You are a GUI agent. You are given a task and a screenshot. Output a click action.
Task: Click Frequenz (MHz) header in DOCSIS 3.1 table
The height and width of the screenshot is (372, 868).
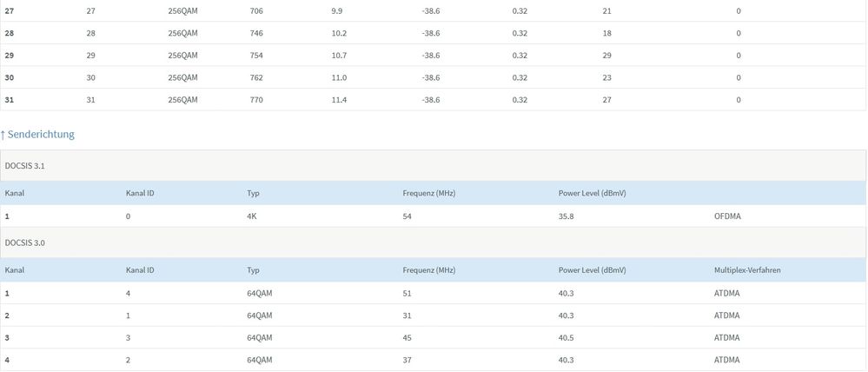point(429,193)
